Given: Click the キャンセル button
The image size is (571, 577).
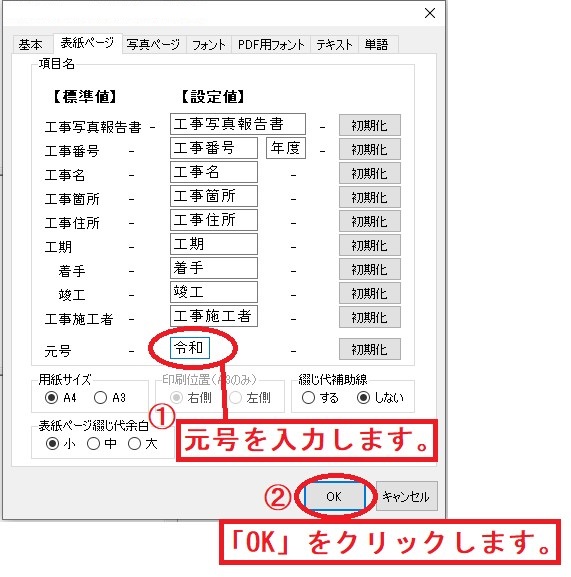Looking at the screenshot, I should point(407,496).
